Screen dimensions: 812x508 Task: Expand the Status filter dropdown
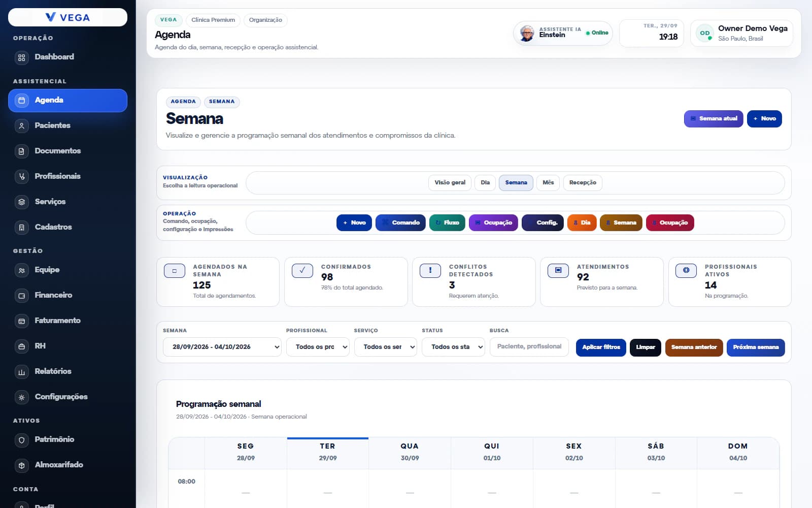tap(453, 347)
